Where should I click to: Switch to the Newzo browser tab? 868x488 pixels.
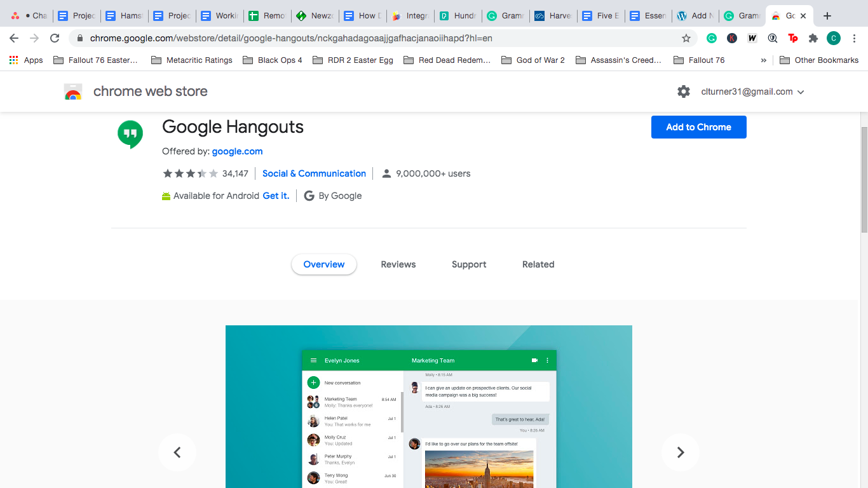(x=315, y=16)
